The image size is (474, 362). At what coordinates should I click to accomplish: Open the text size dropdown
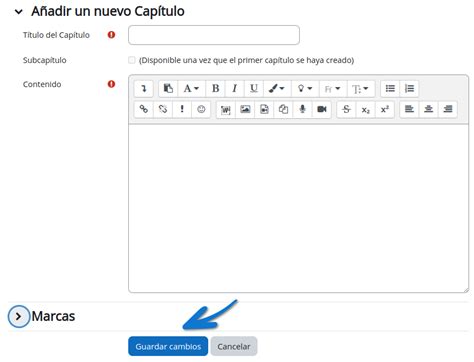pyautogui.click(x=361, y=89)
